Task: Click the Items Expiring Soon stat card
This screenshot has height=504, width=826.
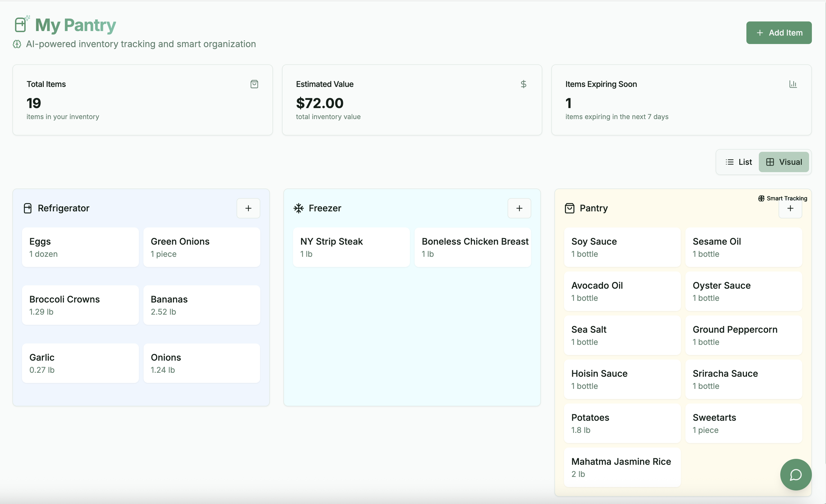Action: tap(681, 100)
